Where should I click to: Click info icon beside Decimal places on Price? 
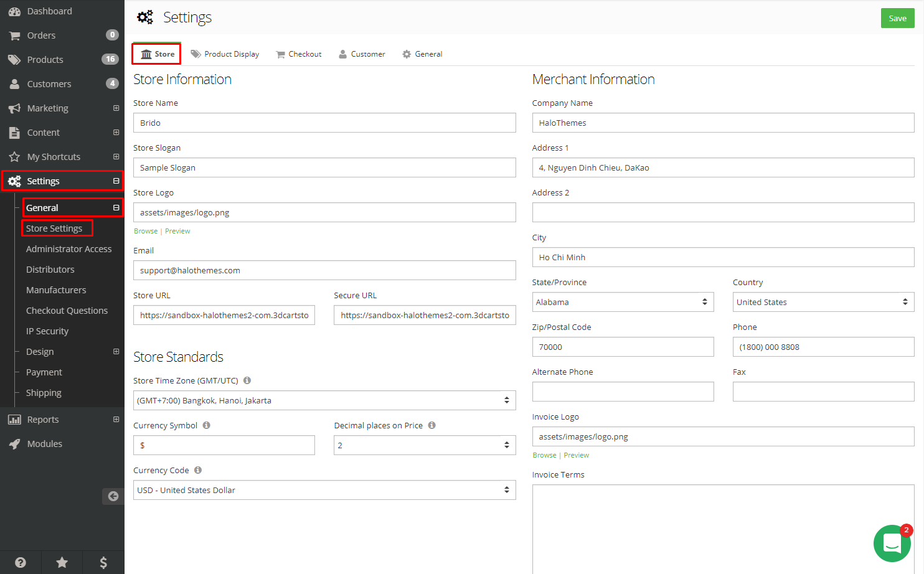[432, 425]
